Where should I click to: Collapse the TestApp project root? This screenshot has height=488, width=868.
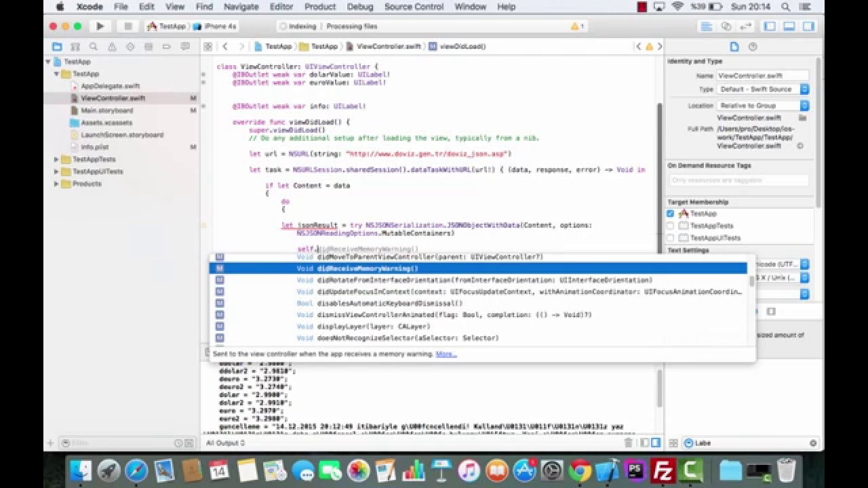point(49,62)
